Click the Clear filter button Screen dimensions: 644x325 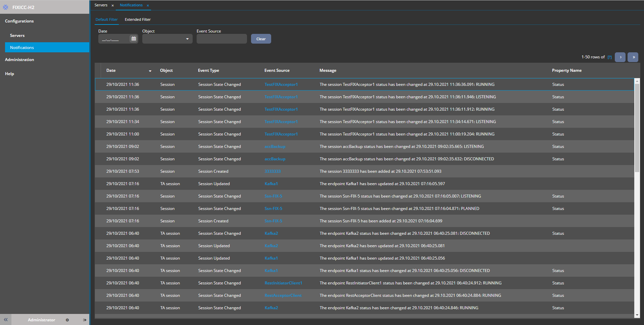[x=261, y=39]
